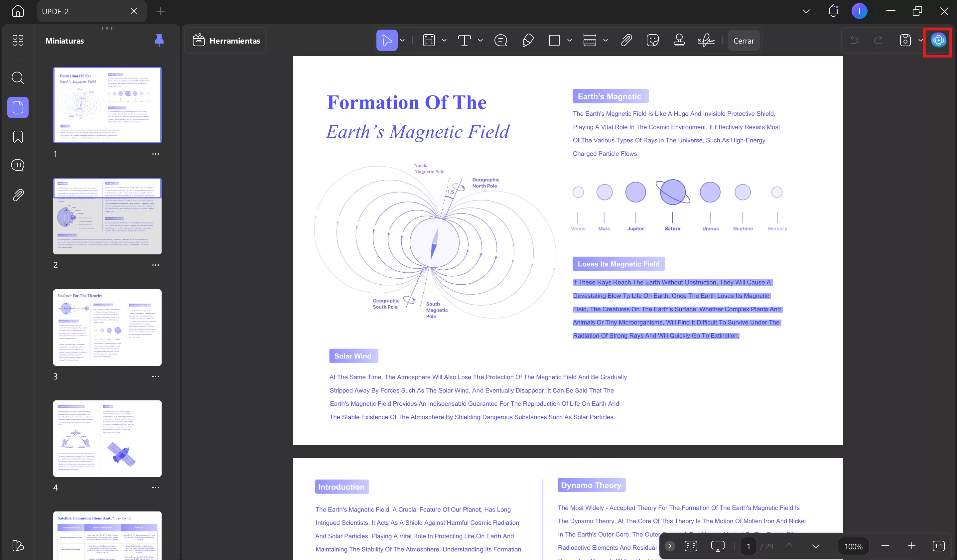The image size is (957, 560).
Task: Expand the selection tool options arrow
Action: (x=402, y=40)
